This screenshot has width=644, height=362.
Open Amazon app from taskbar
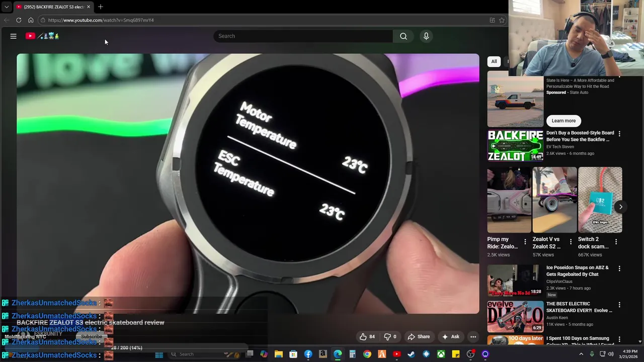point(323,354)
